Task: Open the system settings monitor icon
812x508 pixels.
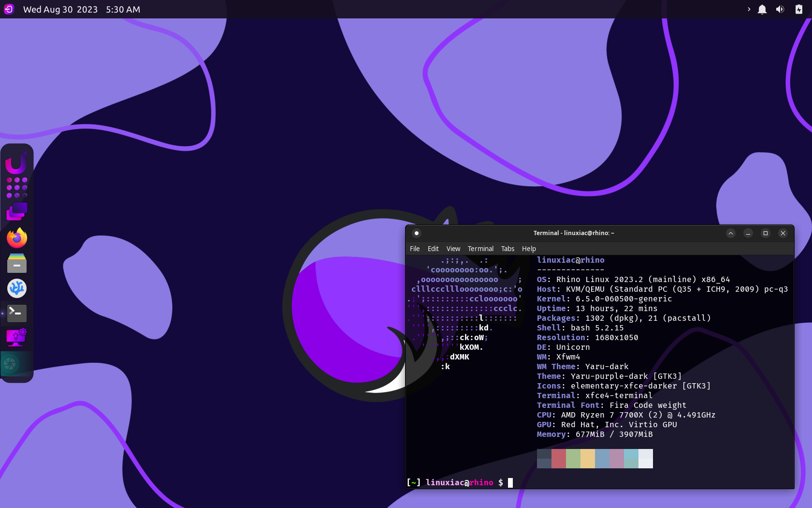Action: (x=17, y=338)
